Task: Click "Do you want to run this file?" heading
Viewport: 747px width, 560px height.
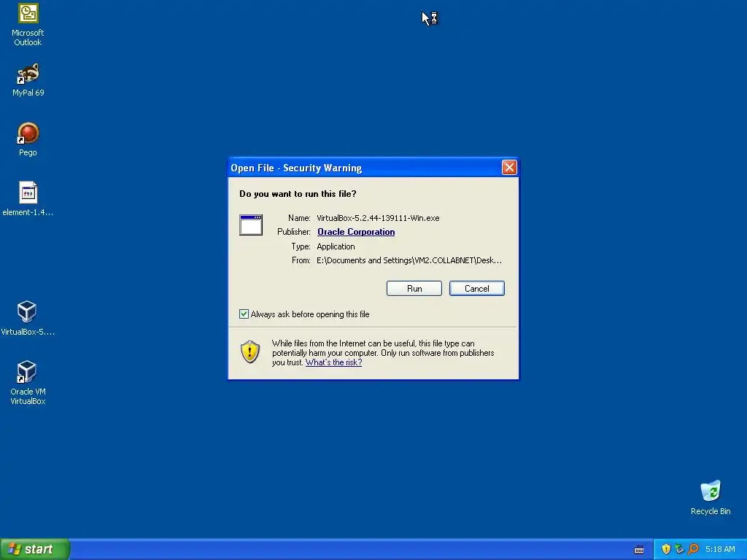Action: click(298, 194)
